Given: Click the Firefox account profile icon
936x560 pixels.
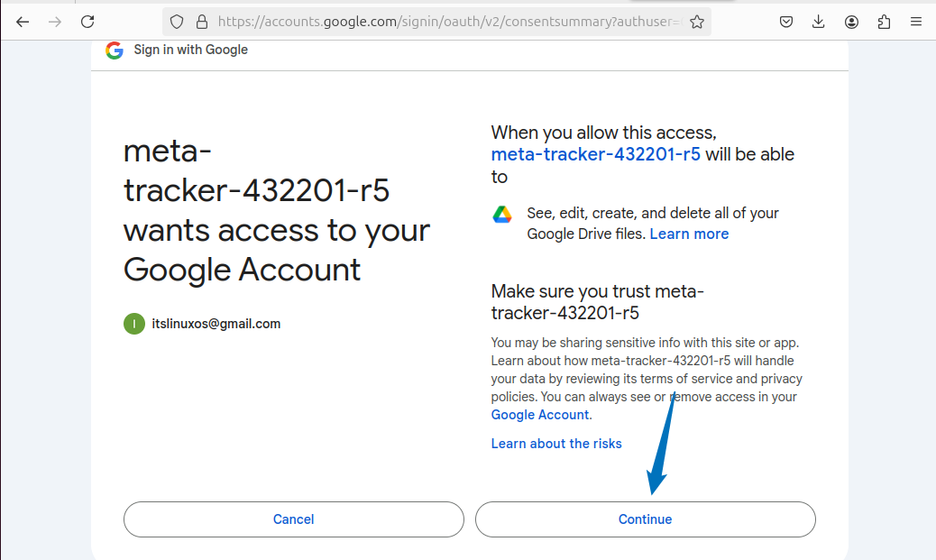Looking at the screenshot, I should pyautogui.click(x=851, y=22).
